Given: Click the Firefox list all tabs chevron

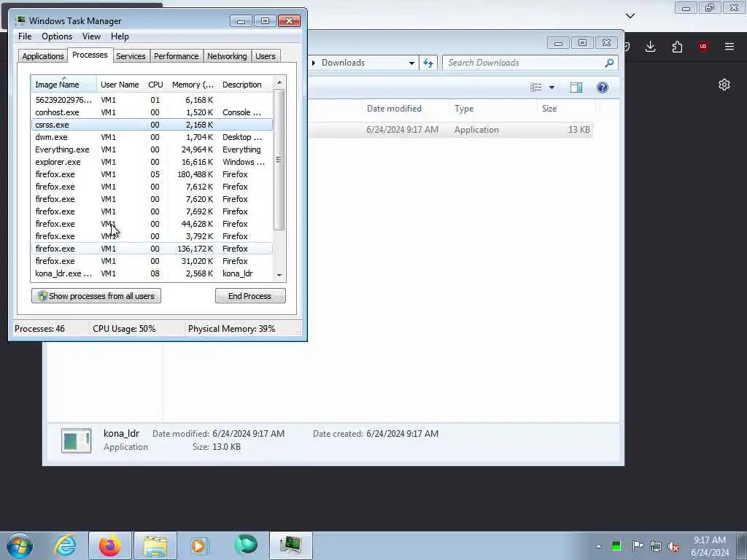Looking at the screenshot, I should coord(630,16).
